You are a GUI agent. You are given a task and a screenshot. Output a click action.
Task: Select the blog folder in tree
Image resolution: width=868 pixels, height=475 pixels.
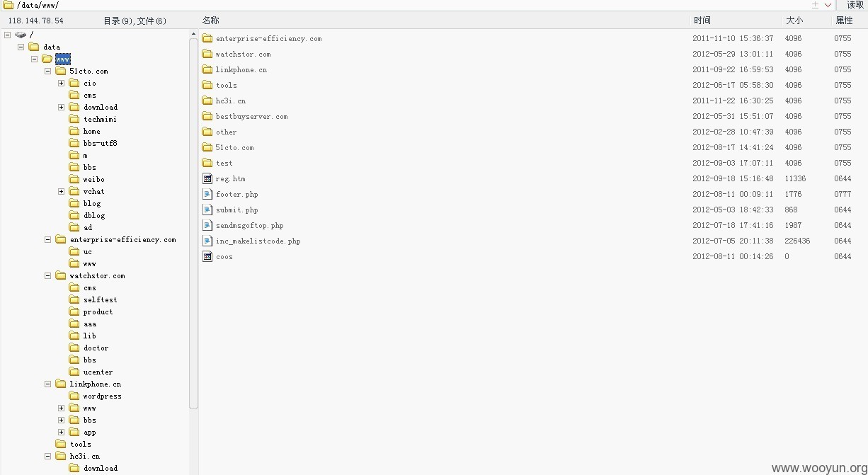(92, 203)
